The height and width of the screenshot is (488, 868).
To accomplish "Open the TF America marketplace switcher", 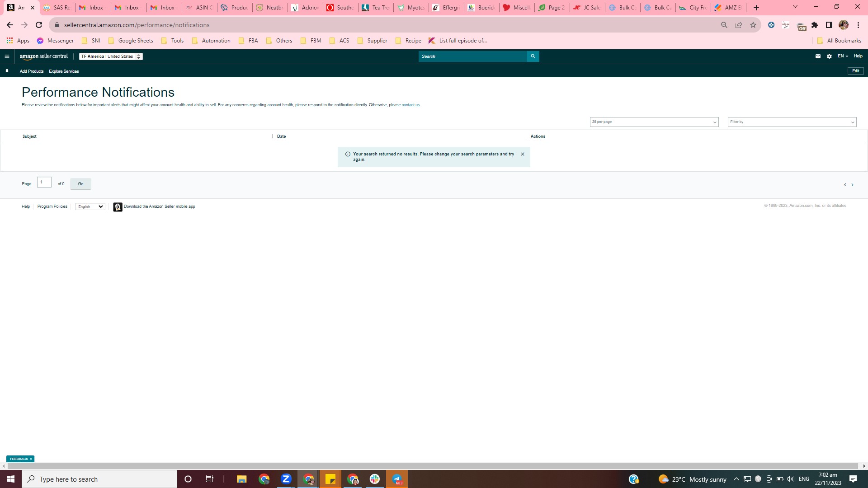I will point(111,56).
